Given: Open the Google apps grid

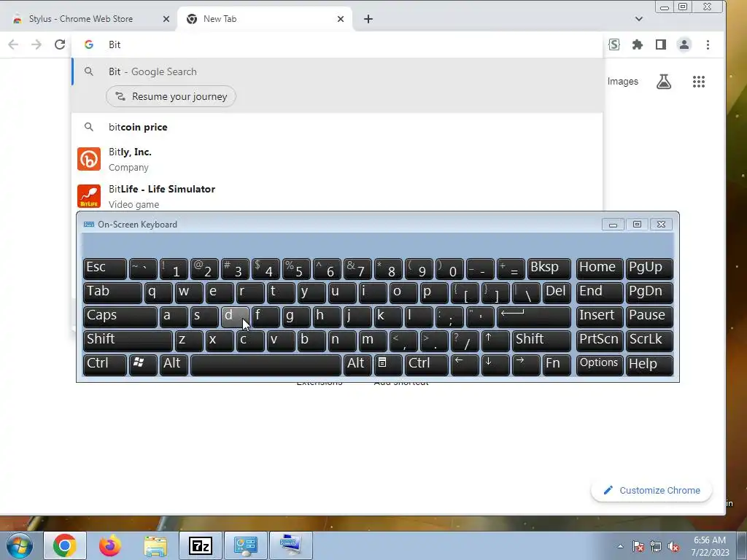Looking at the screenshot, I should (698, 82).
